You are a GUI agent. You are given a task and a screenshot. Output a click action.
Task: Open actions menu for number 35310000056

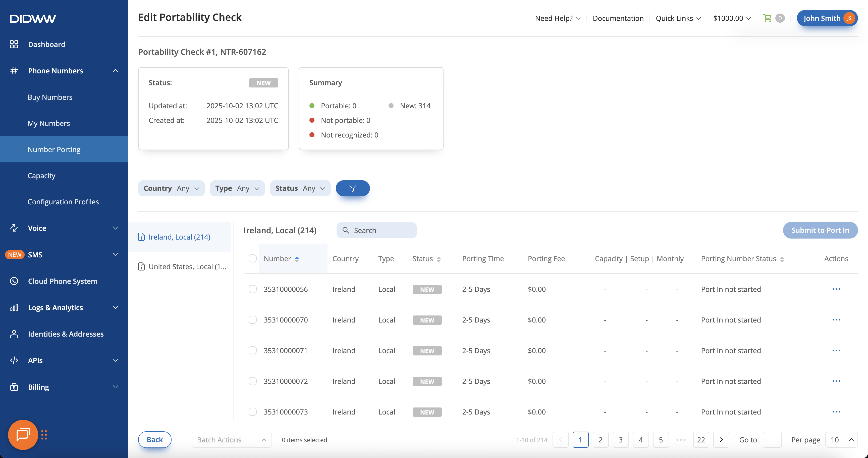pos(836,289)
